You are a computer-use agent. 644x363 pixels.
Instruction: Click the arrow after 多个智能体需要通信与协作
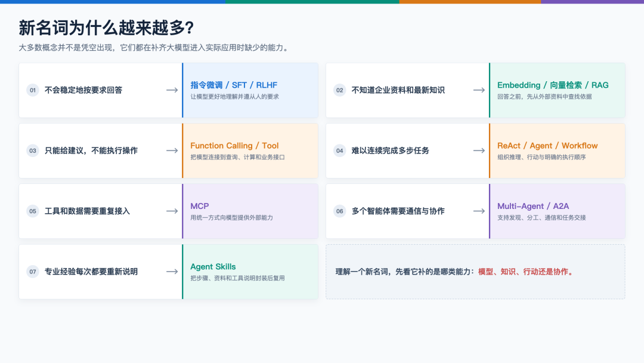point(479,211)
